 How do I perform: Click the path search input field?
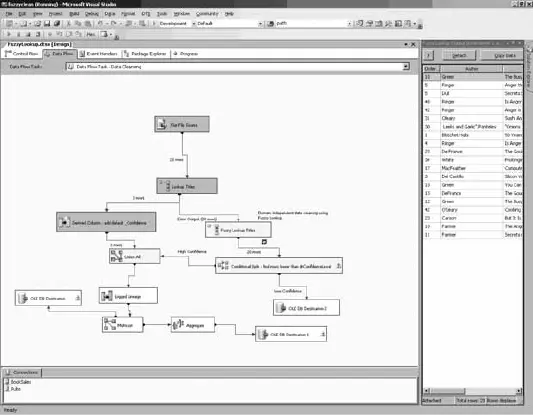(311, 23)
